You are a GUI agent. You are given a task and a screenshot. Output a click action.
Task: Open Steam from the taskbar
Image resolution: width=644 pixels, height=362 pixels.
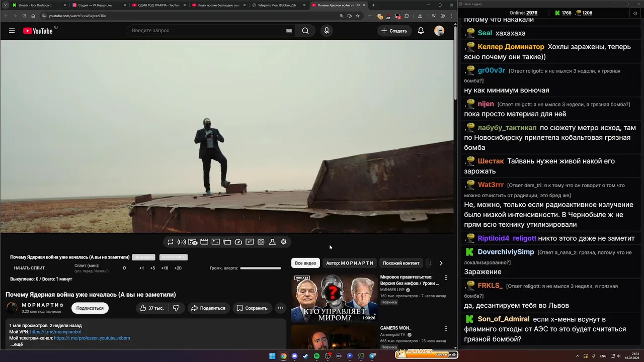(305, 356)
